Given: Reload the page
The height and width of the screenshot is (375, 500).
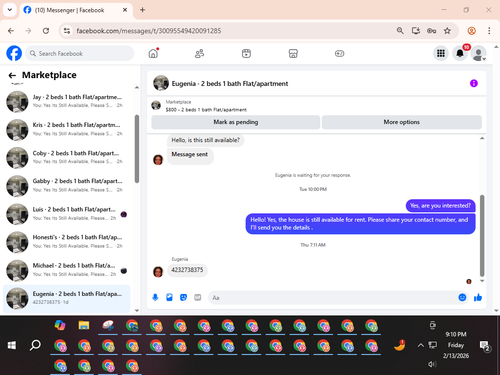Looking at the screenshot, I should [x=46, y=31].
